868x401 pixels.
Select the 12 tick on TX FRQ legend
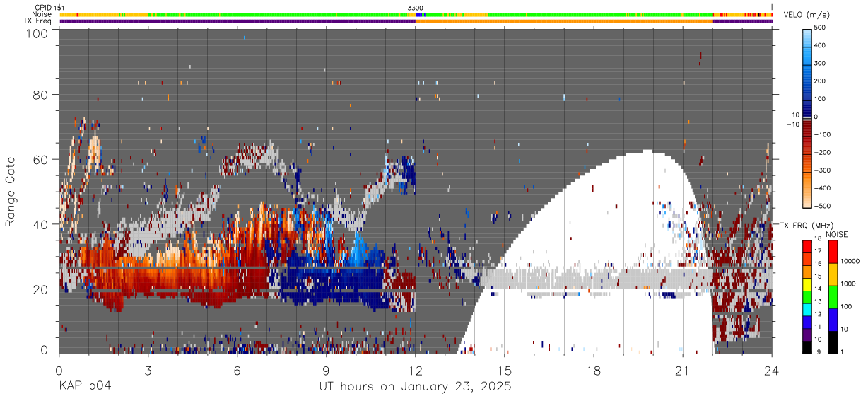point(818,314)
